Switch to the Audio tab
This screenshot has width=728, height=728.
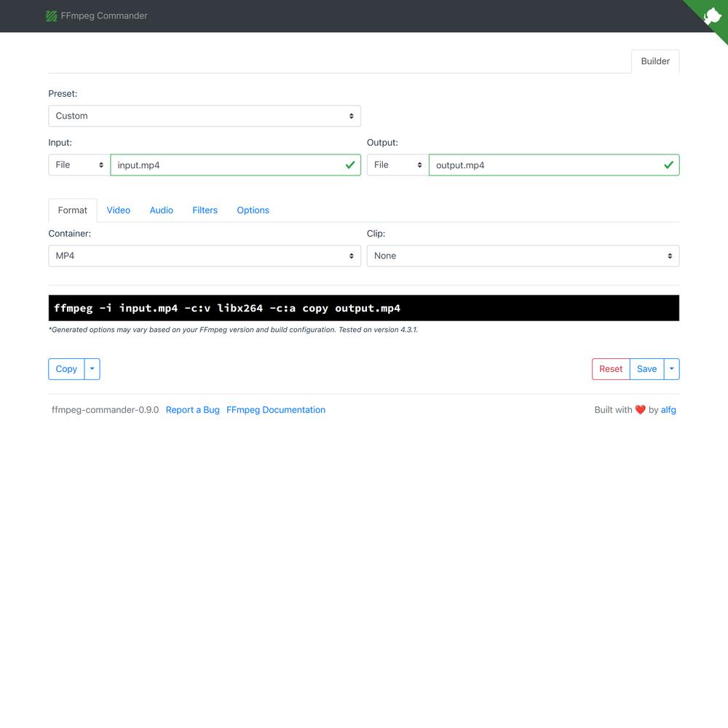[161, 210]
